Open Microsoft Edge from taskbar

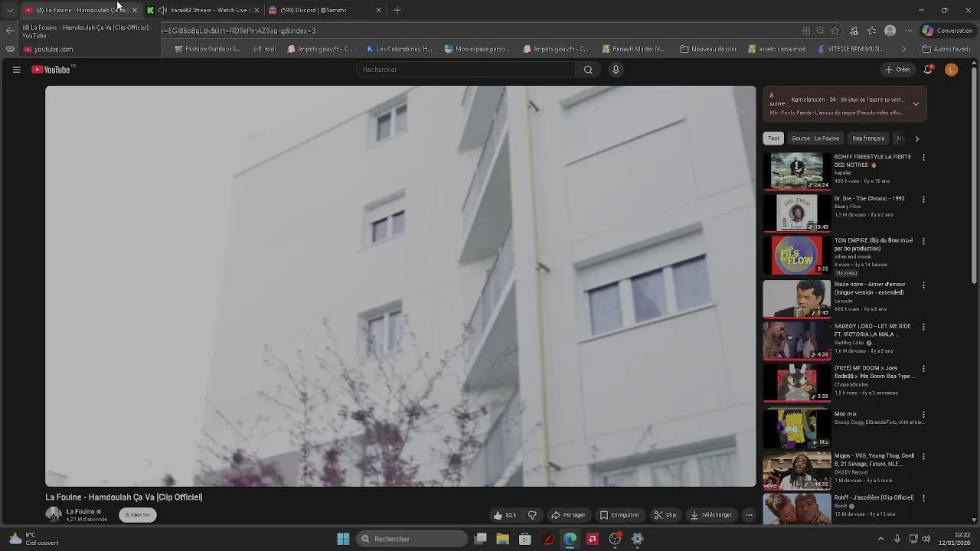570,539
